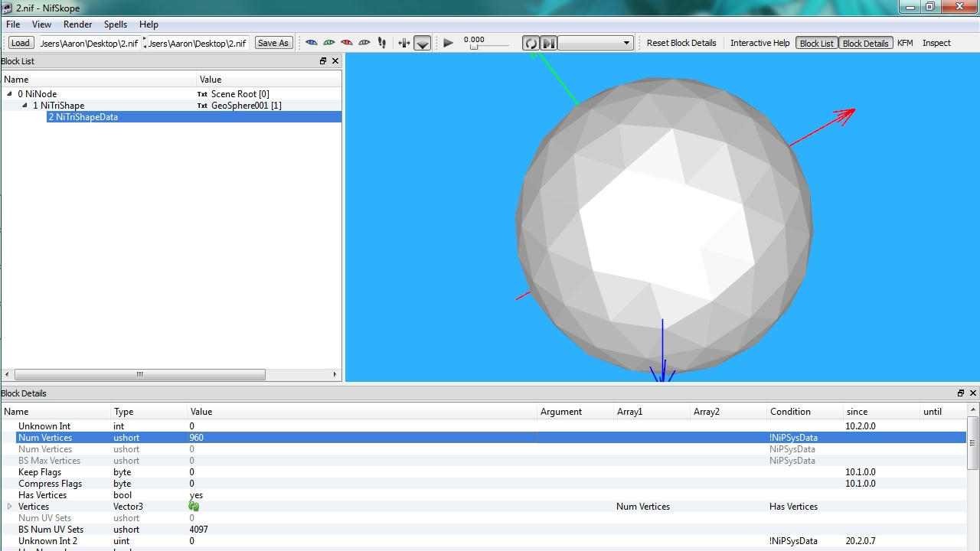Image resolution: width=980 pixels, height=551 pixels.
Task: Select the Num Vertices value 960
Action: coord(197,438)
